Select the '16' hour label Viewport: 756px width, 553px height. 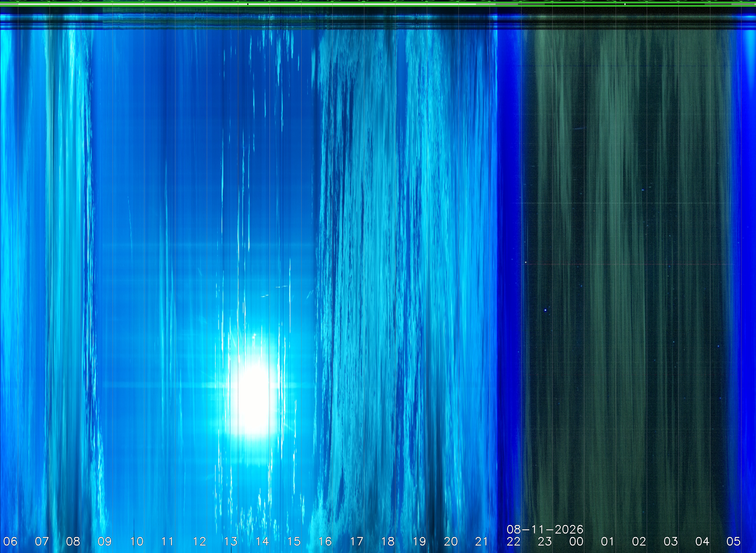coord(325,541)
